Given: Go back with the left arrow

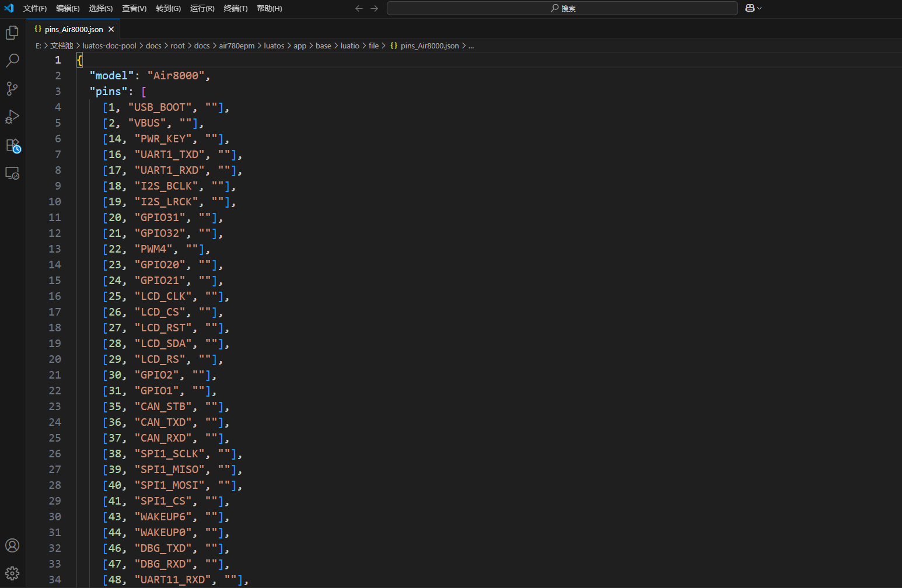Looking at the screenshot, I should pos(359,8).
